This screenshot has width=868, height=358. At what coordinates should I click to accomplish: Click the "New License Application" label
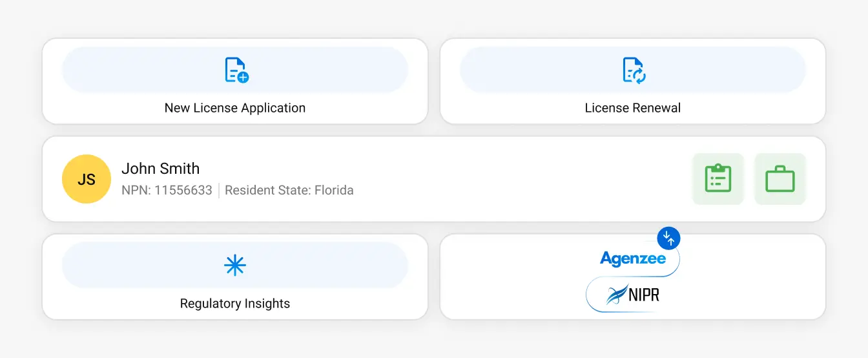click(235, 108)
